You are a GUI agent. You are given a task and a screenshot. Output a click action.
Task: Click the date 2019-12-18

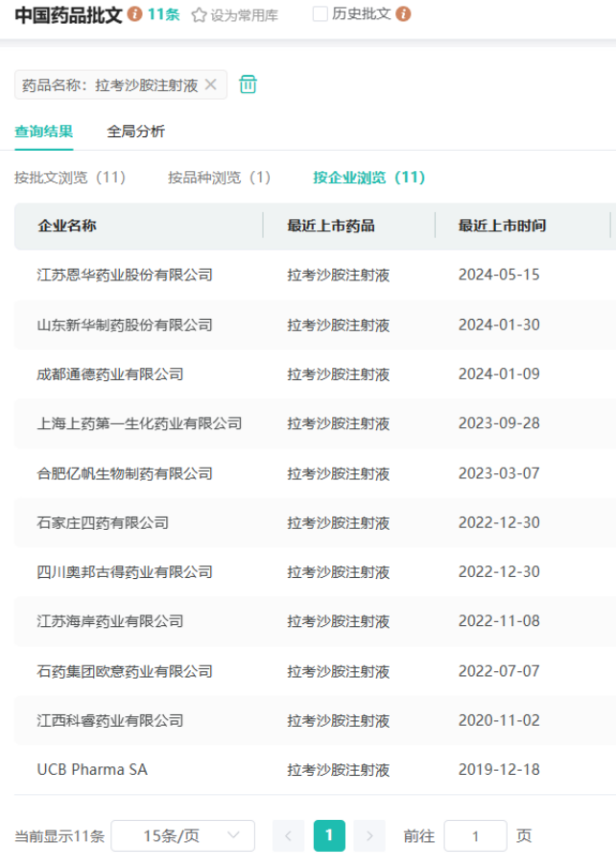(499, 769)
